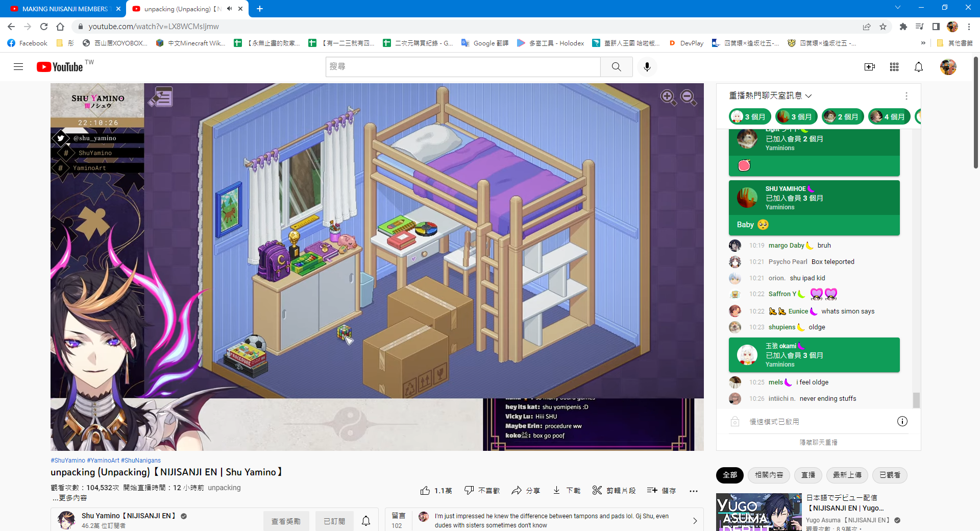Select 全部 filter chip

[730, 475]
